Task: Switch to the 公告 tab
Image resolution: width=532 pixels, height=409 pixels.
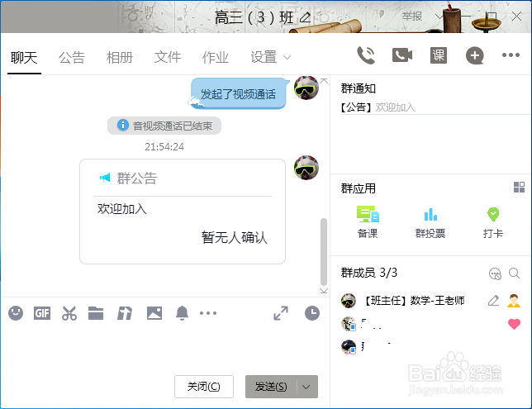Action: point(72,57)
